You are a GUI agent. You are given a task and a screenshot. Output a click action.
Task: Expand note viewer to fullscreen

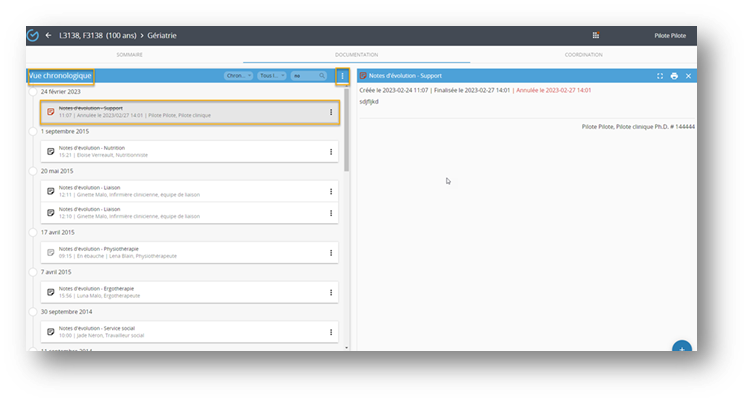click(x=659, y=76)
